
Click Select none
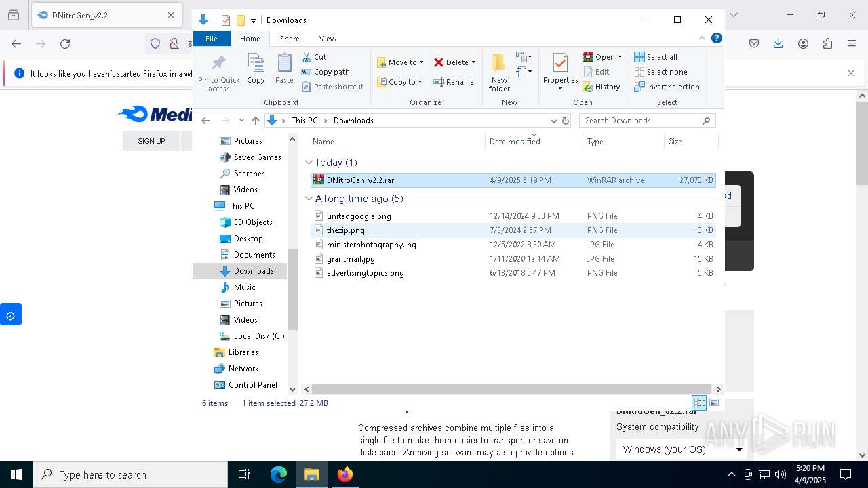[660, 72]
